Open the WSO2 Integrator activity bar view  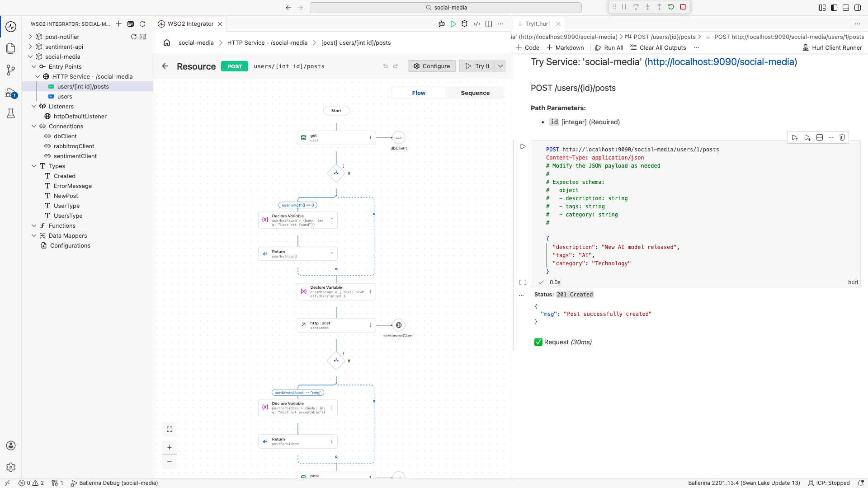pos(11,27)
